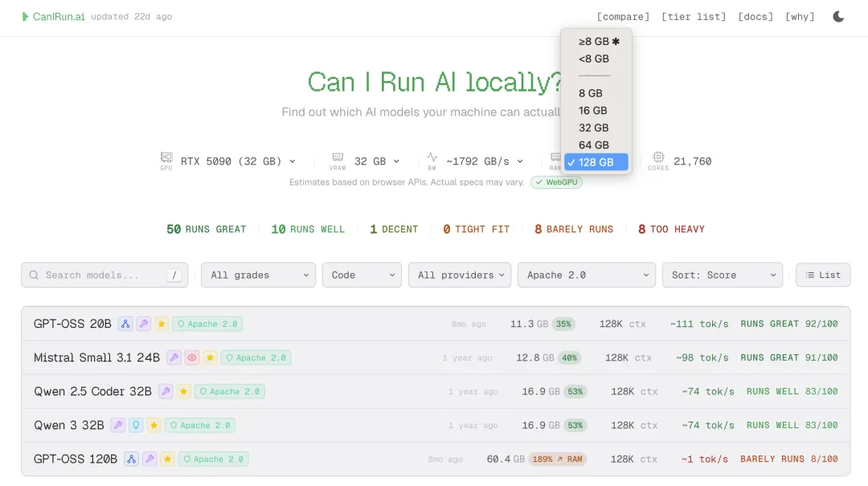Open the All providers dropdown
Viewport: 868px width, 486px height.
460,275
